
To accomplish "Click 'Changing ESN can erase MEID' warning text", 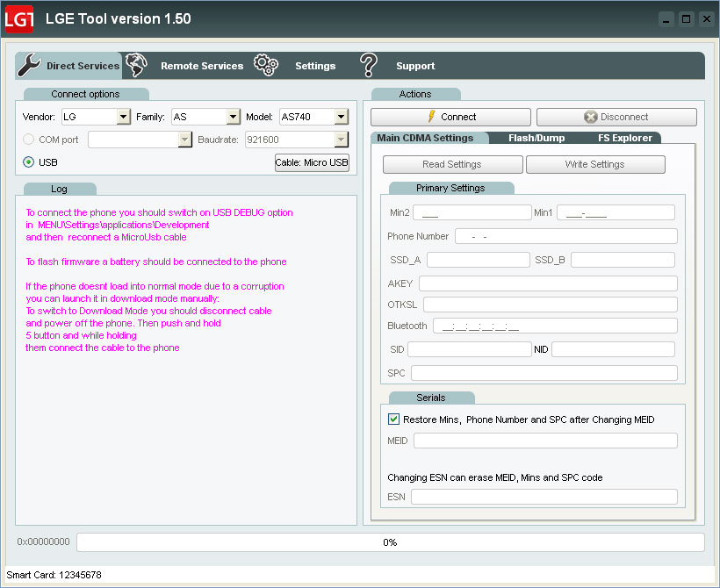I will pyautogui.click(x=495, y=477).
